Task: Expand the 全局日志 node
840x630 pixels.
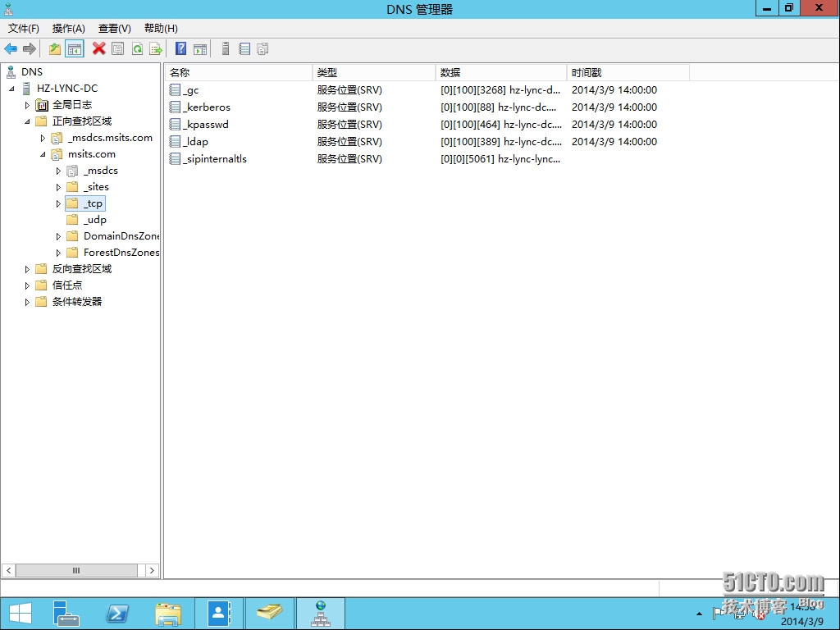Action: pos(27,105)
